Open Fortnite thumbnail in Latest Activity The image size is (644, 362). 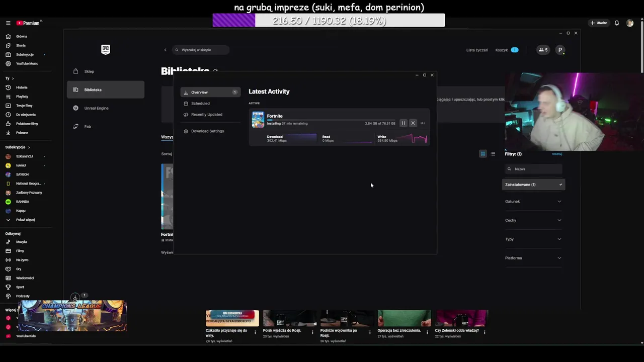point(258,120)
